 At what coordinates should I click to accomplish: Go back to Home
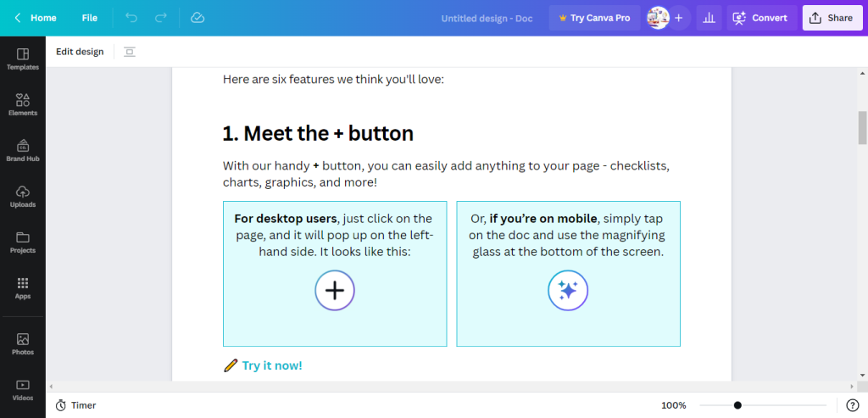pos(36,18)
